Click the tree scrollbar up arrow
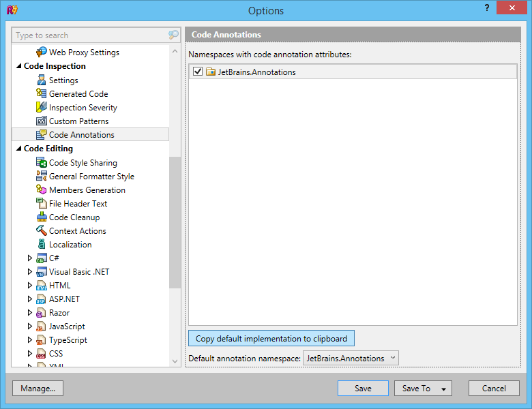This screenshot has width=532, height=409. (x=175, y=51)
